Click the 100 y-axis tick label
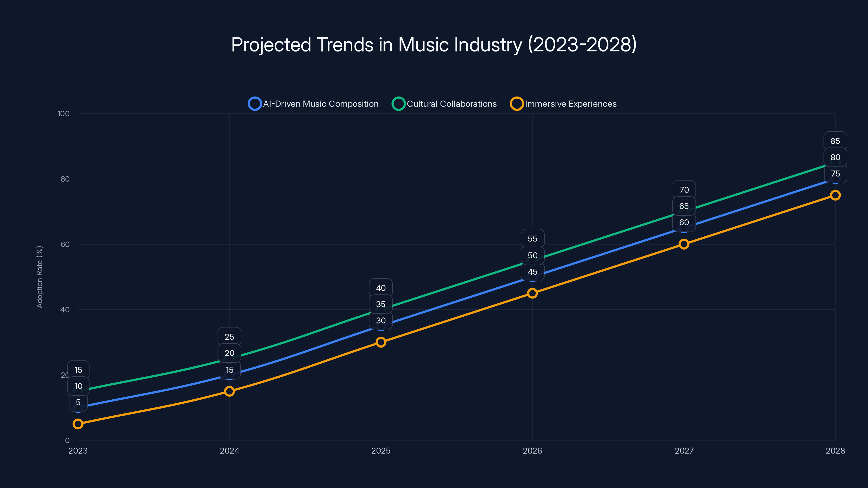Image resolution: width=868 pixels, height=488 pixels. pyautogui.click(x=63, y=114)
